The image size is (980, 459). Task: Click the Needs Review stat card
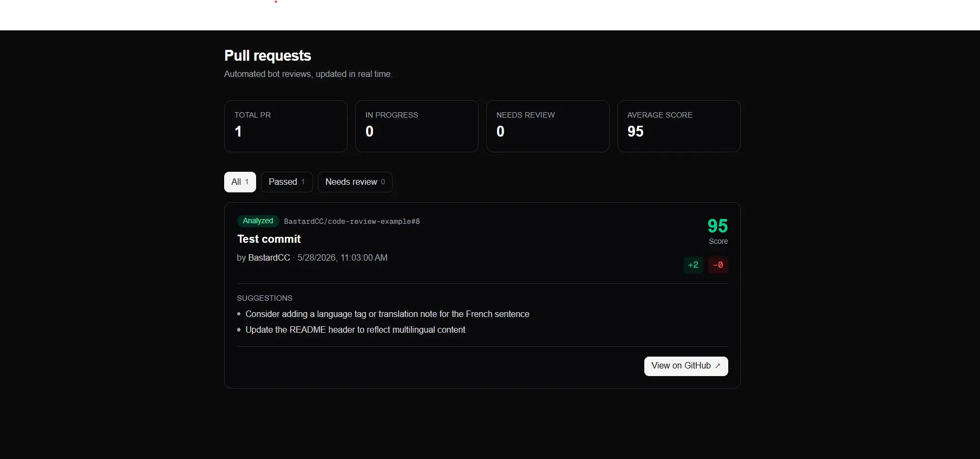[x=548, y=126]
